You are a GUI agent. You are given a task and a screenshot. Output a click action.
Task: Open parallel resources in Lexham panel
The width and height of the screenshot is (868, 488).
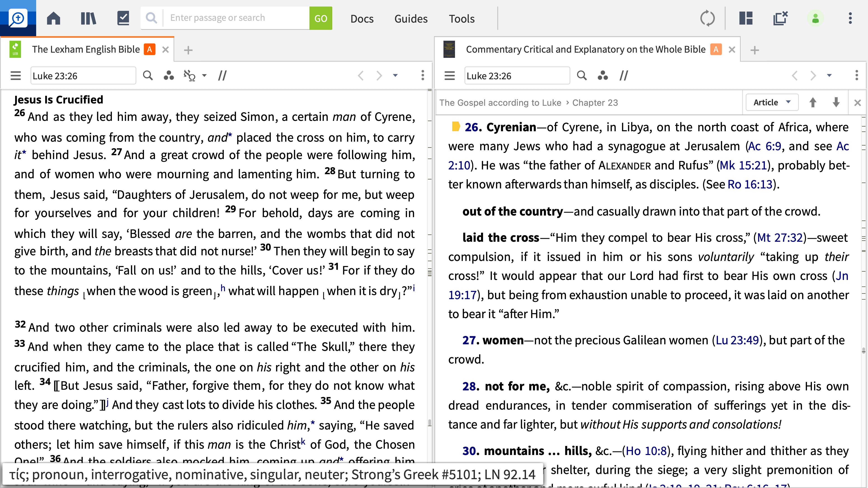[222, 75]
